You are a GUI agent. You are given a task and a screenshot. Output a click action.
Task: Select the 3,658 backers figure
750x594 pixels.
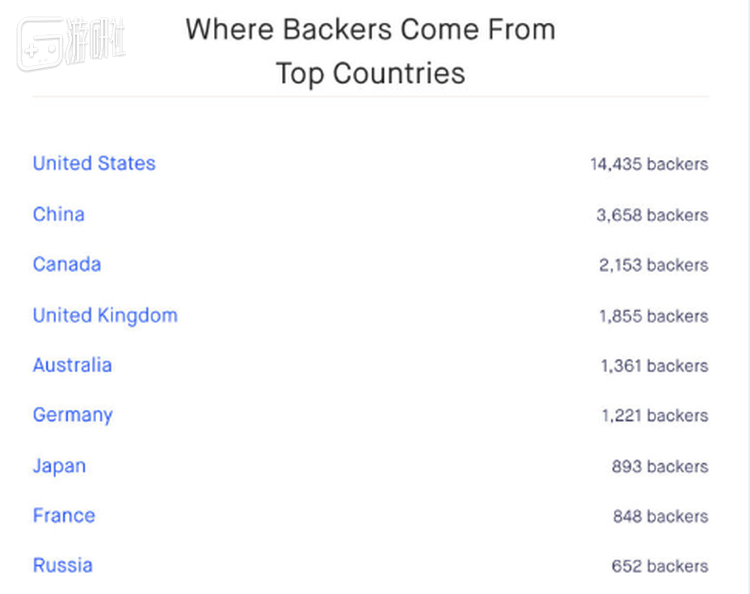click(652, 215)
